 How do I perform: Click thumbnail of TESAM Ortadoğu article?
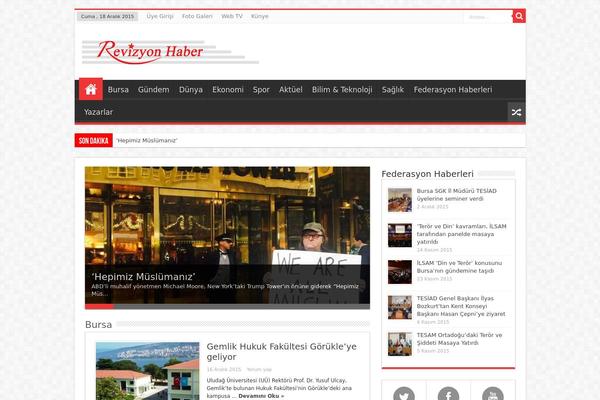pos(400,344)
